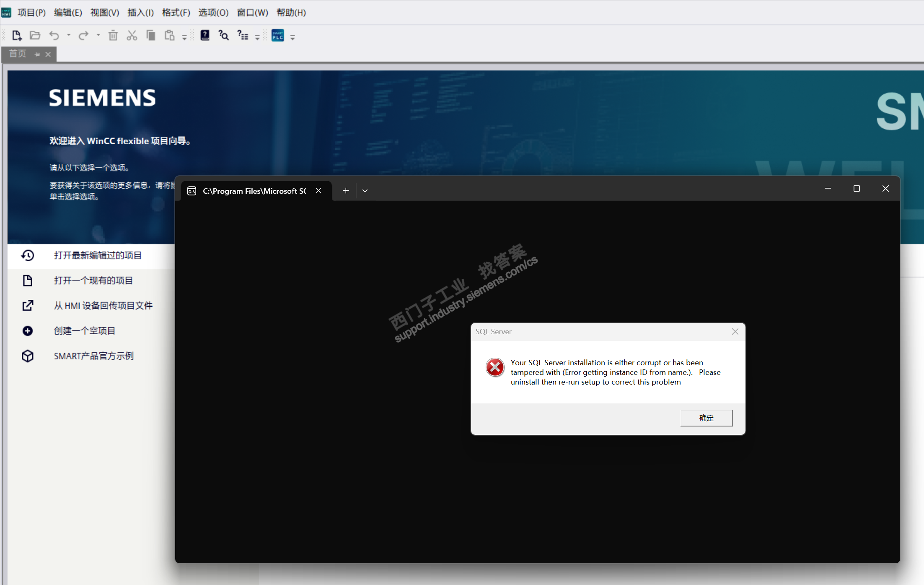Open 从 HMI 设备回传项目文件 option
Screen dimensions: 924x585
[x=103, y=306]
